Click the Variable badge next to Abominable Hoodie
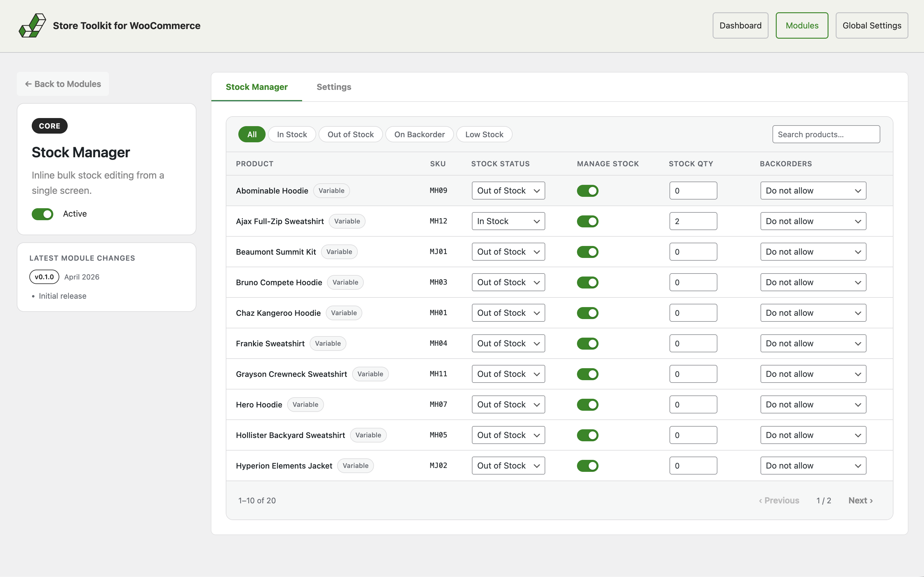 point(331,191)
